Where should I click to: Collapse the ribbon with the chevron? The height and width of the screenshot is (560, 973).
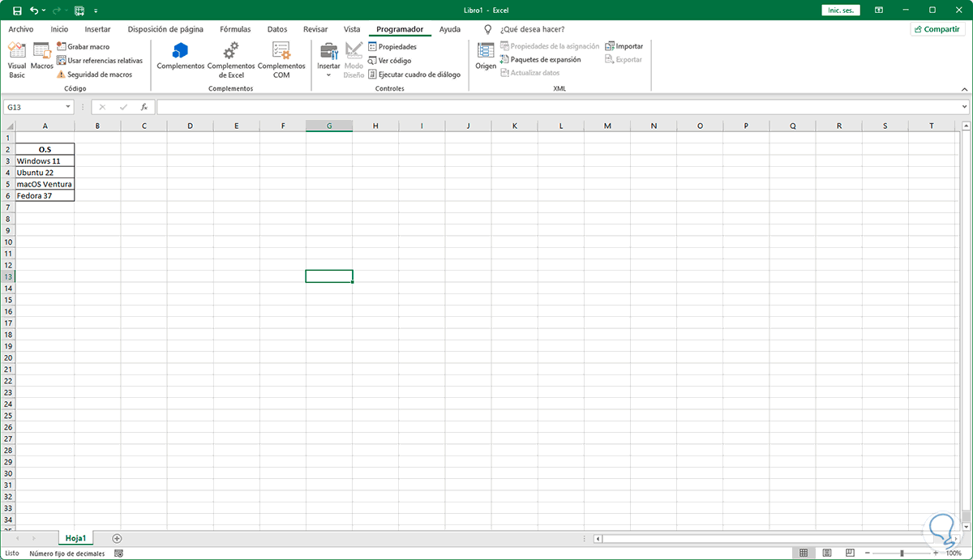pyautogui.click(x=963, y=88)
